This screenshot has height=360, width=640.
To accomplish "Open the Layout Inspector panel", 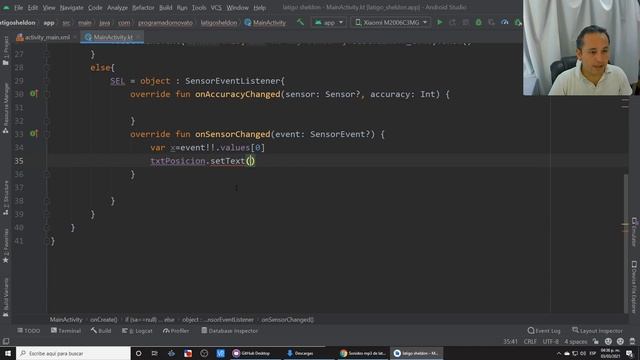I will coord(597,331).
